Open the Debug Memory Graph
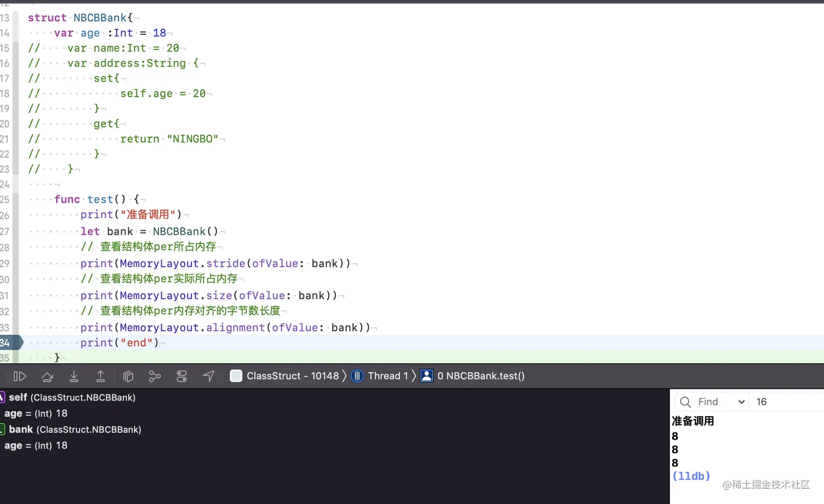The height and width of the screenshot is (504, 824). [155, 376]
